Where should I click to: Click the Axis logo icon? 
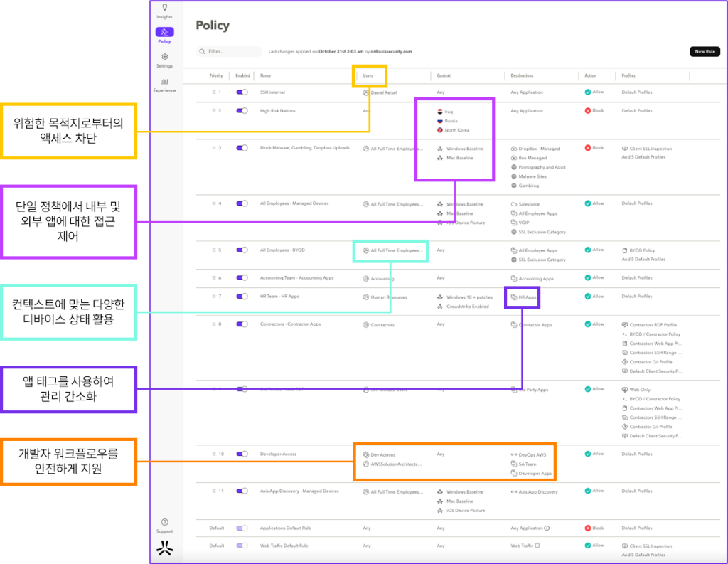(164, 548)
